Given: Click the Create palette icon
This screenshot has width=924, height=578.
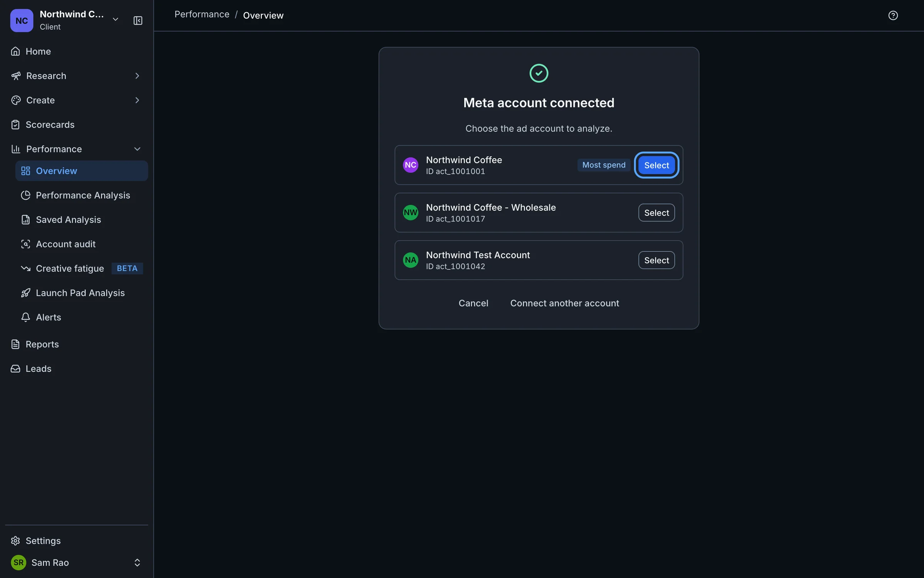Looking at the screenshot, I should pos(16,100).
